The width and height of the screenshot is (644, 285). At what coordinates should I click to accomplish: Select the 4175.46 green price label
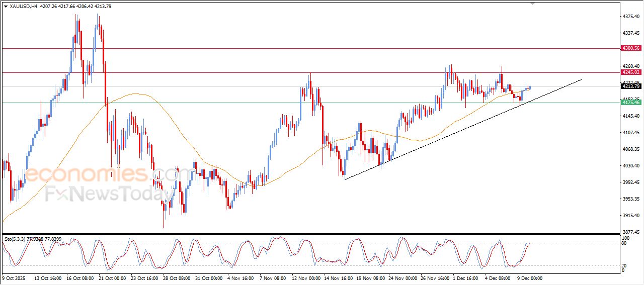(631, 103)
